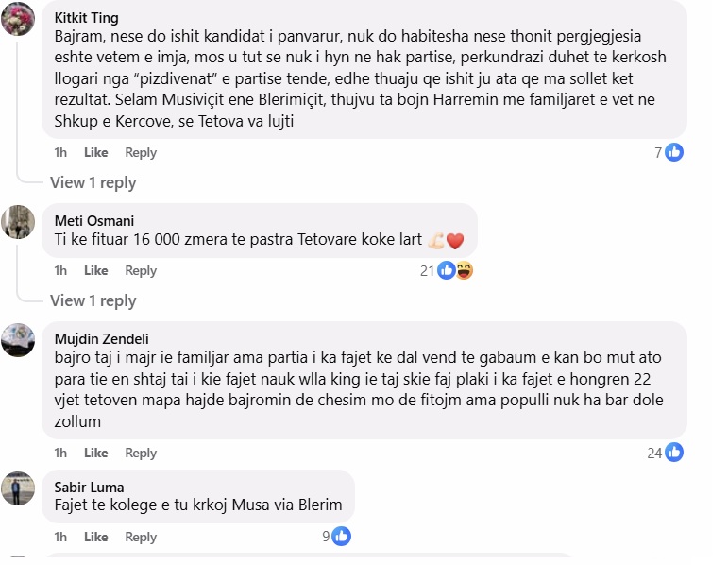Reply to Sabir Luma's comment
The height and width of the screenshot is (565, 728).
pos(141,537)
